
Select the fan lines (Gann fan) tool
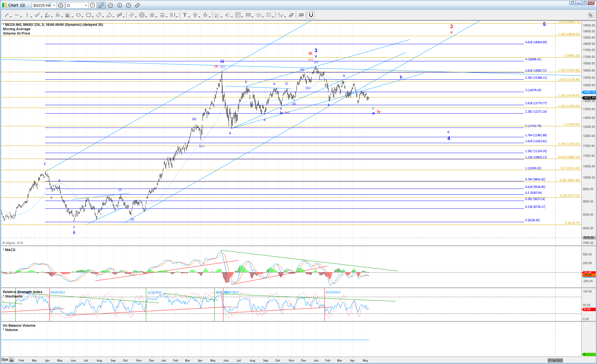(48, 15)
